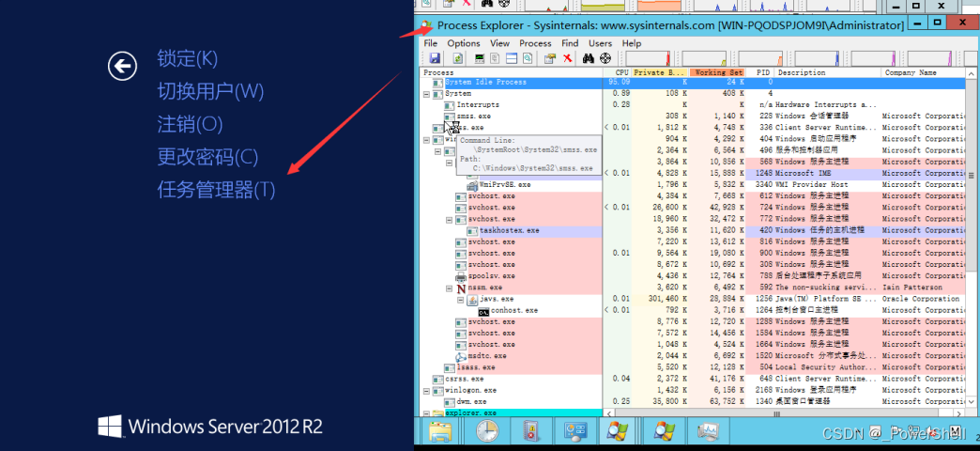Collapse the nssm.exe tree node
980x451 pixels.
point(450,288)
